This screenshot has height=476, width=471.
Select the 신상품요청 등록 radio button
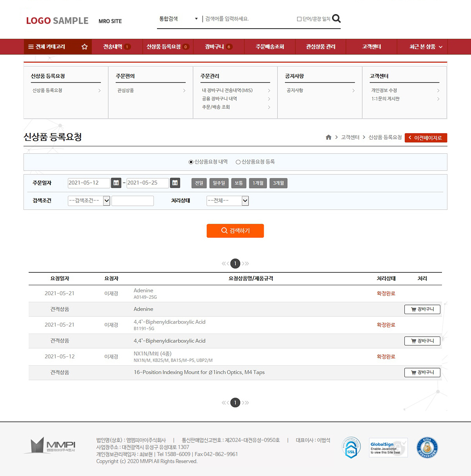tap(238, 162)
